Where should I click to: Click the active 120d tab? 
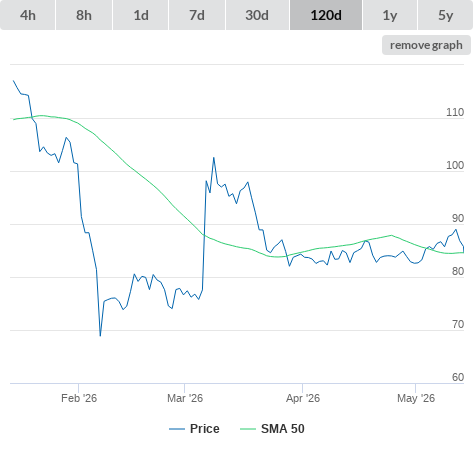[x=326, y=15]
